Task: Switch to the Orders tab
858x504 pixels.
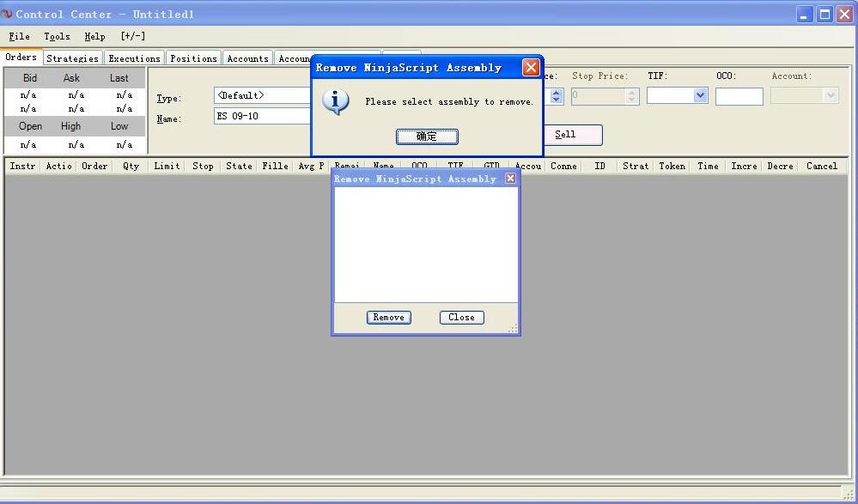Action: pos(21,57)
